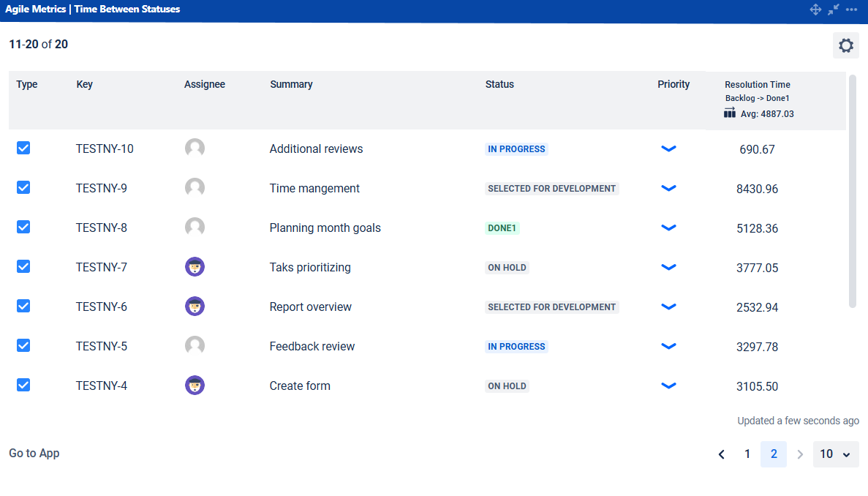Click the Status column header
Image resolution: width=868 pixels, height=496 pixels.
point(499,84)
